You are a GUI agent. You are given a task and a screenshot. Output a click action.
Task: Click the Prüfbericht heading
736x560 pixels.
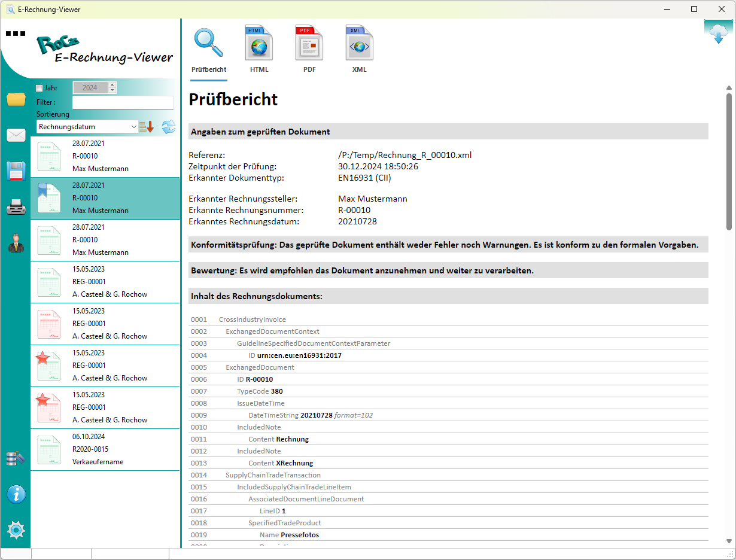click(233, 99)
